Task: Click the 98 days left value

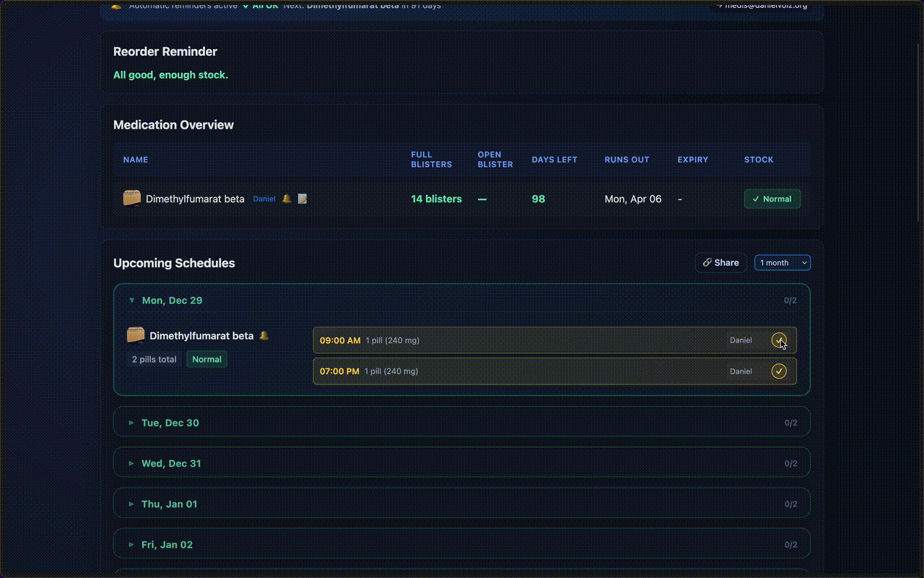Action: point(539,199)
